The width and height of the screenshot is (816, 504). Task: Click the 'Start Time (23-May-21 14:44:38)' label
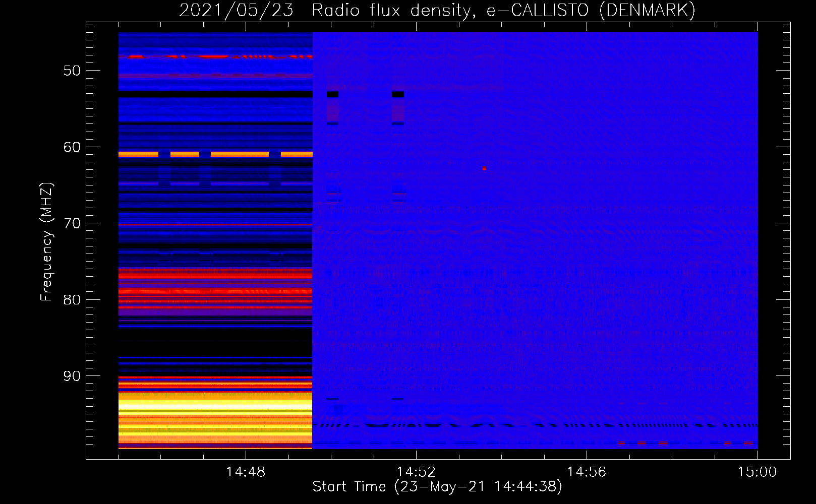click(x=437, y=487)
